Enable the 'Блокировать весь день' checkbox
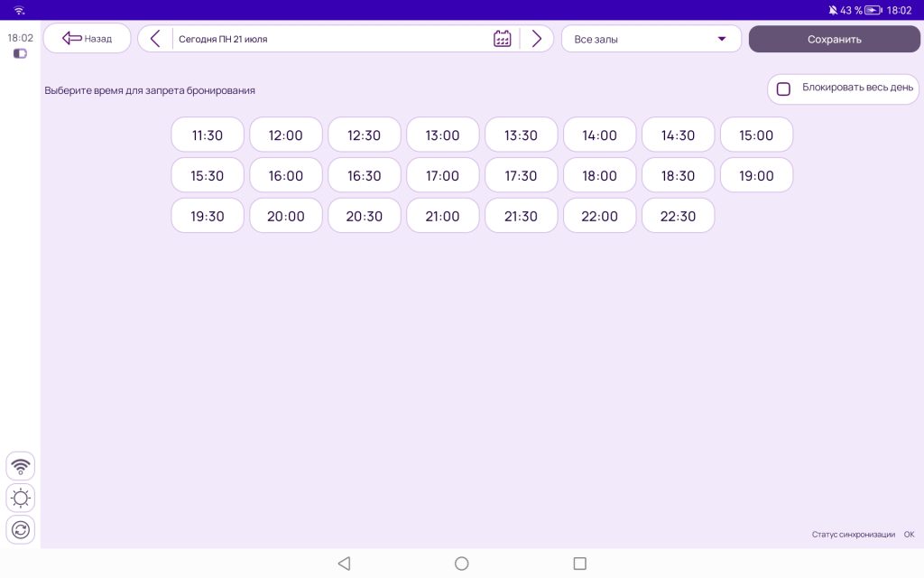This screenshot has height=578, width=924. pyautogui.click(x=783, y=89)
